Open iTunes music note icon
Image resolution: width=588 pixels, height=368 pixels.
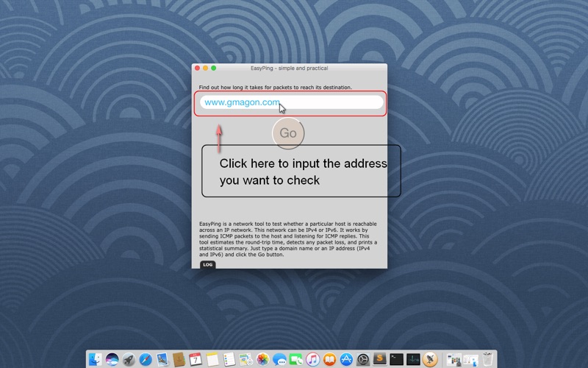click(x=313, y=359)
